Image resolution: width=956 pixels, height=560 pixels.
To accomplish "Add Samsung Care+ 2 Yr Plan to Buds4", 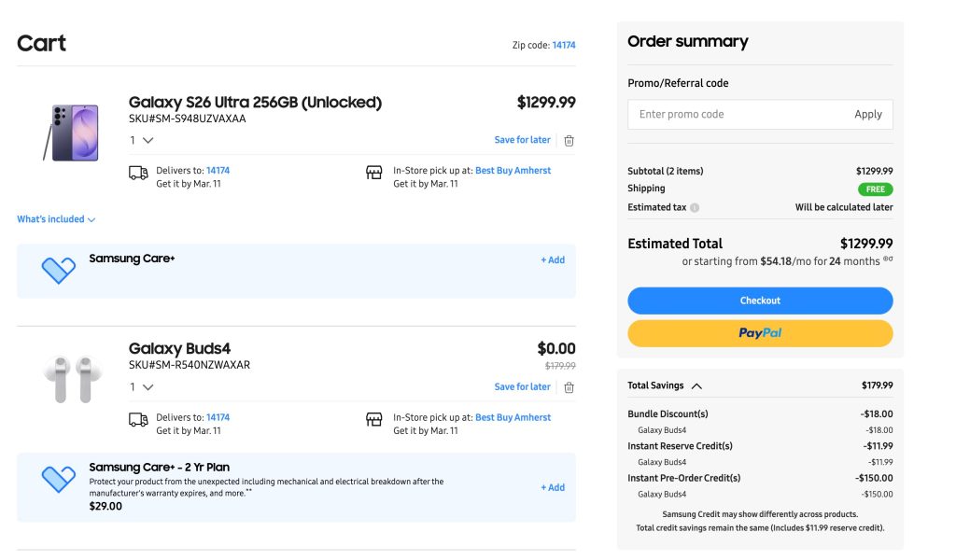I will pyautogui.click(x=553, y=487).
